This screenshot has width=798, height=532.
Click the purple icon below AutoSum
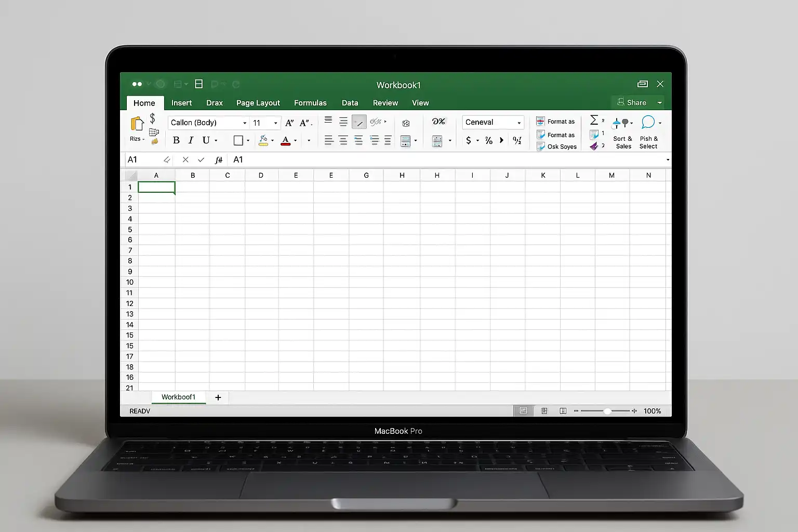click(594, 147)
